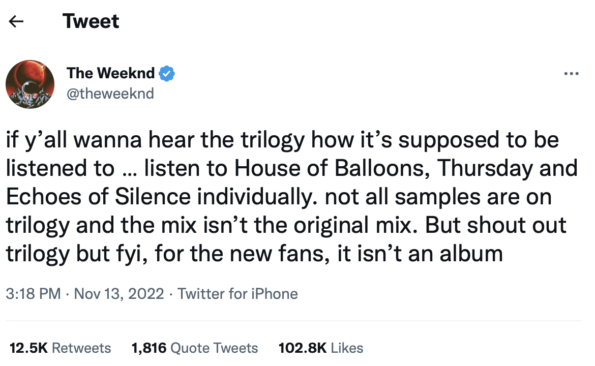
Task: Click the word Thursday in the tweet
Action: point(485,168)
